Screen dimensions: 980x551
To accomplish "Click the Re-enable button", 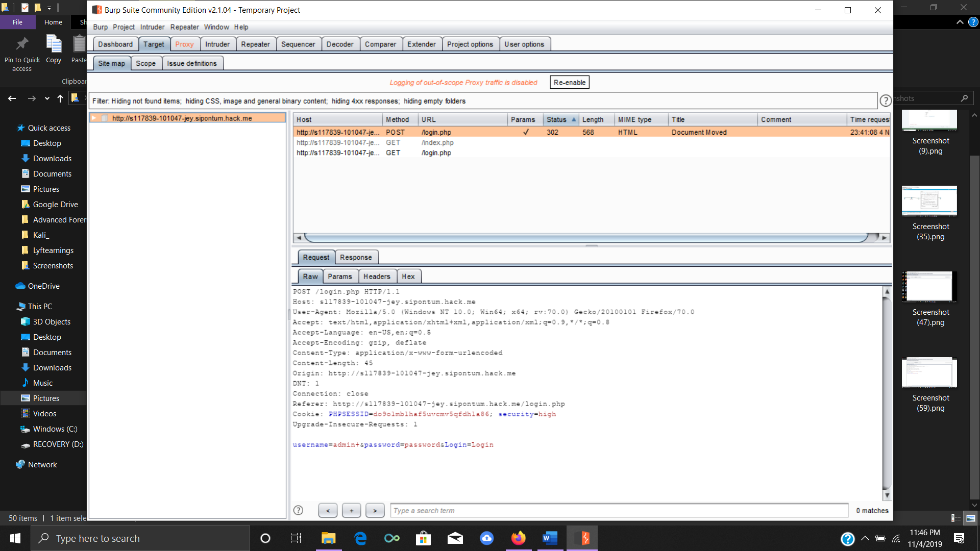I will coord(569,82).
